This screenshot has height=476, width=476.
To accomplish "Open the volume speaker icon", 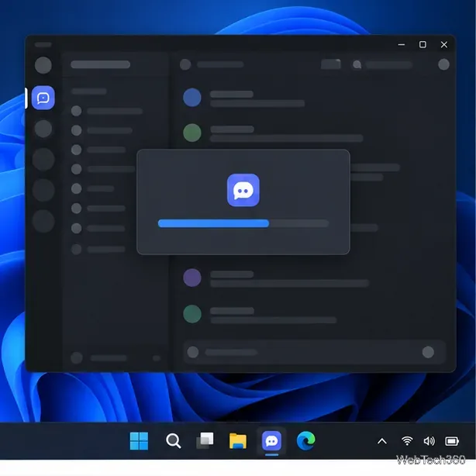I will pyautogui.click(x=429, y=441).
